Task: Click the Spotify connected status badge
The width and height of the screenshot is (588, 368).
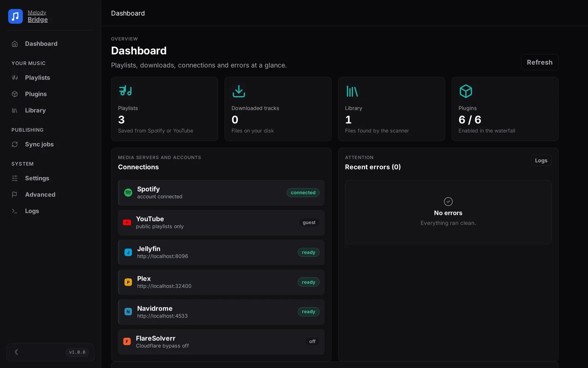Action: [303, 192]
